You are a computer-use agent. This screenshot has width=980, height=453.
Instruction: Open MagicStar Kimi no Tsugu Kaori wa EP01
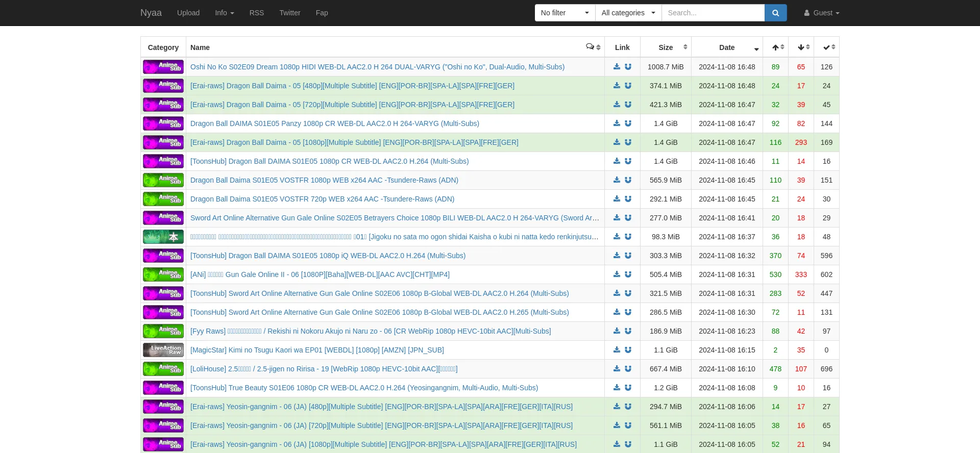pos(317,350)
